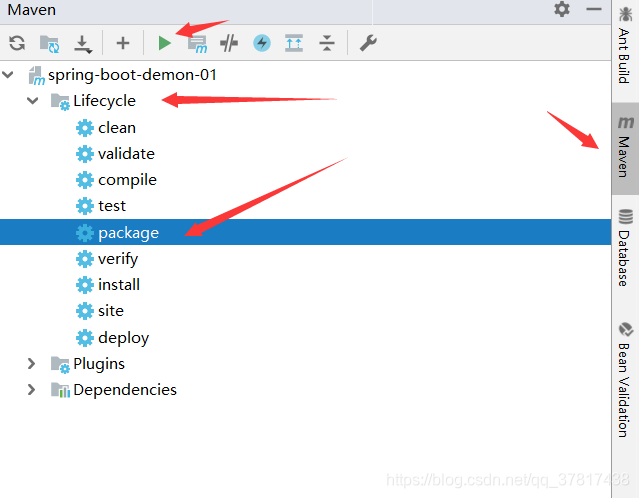Viewport: 639px width, 498px height.
Task: Click Expand All toolbar icon
Action: (x=294, y=43)
